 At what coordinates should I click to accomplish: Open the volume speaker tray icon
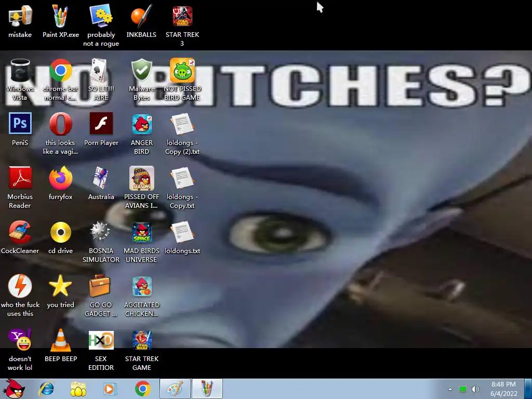(475, 389)
